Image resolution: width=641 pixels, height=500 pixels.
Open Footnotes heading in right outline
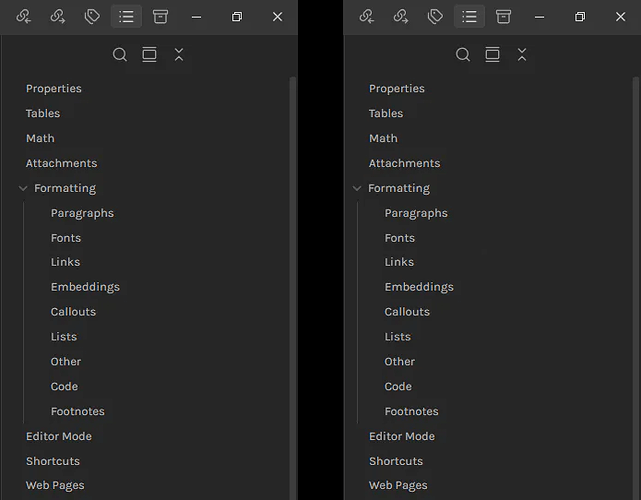tap(411, 411)
